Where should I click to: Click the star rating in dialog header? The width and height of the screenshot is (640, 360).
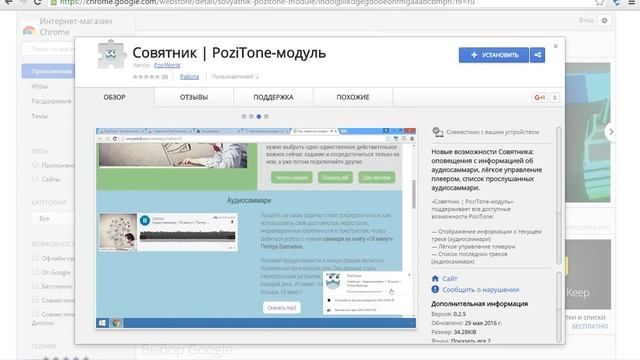[x=146, y=76]
